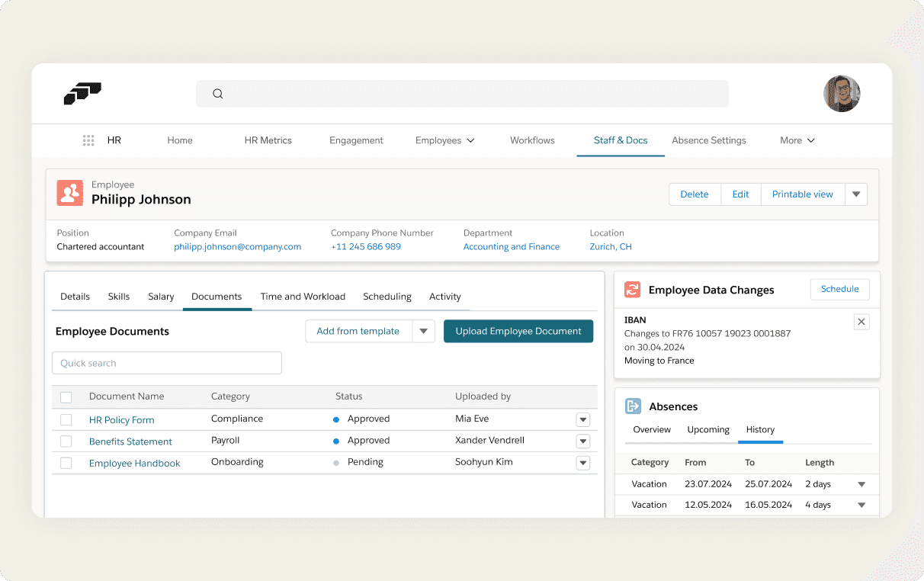
Task: Click the company logo icon
Action: pos(82,94)
